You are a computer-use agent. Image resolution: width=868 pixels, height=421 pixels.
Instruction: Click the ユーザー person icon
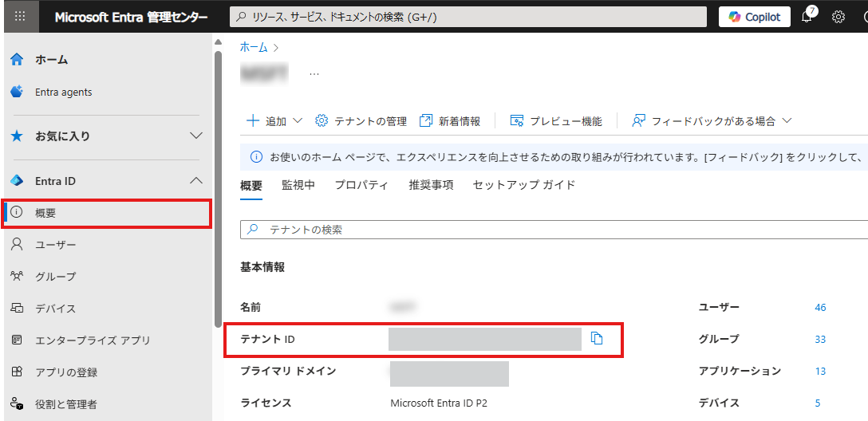pos(18,244)
